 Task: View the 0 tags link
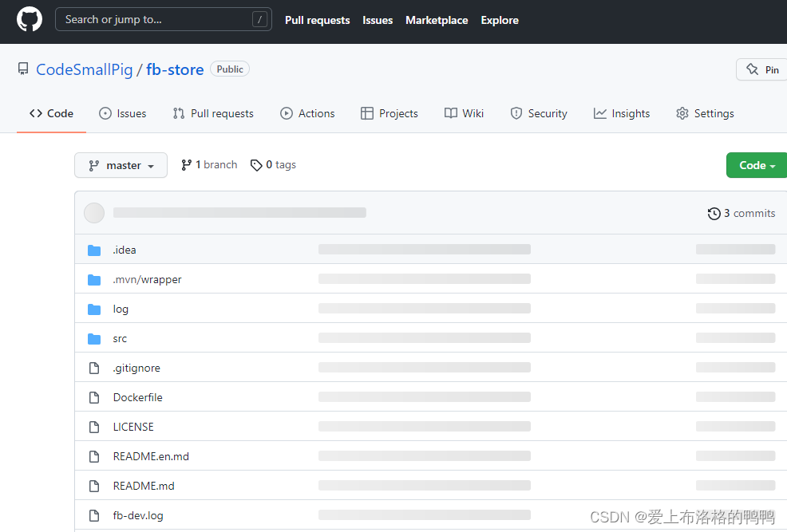coord(273,165)
